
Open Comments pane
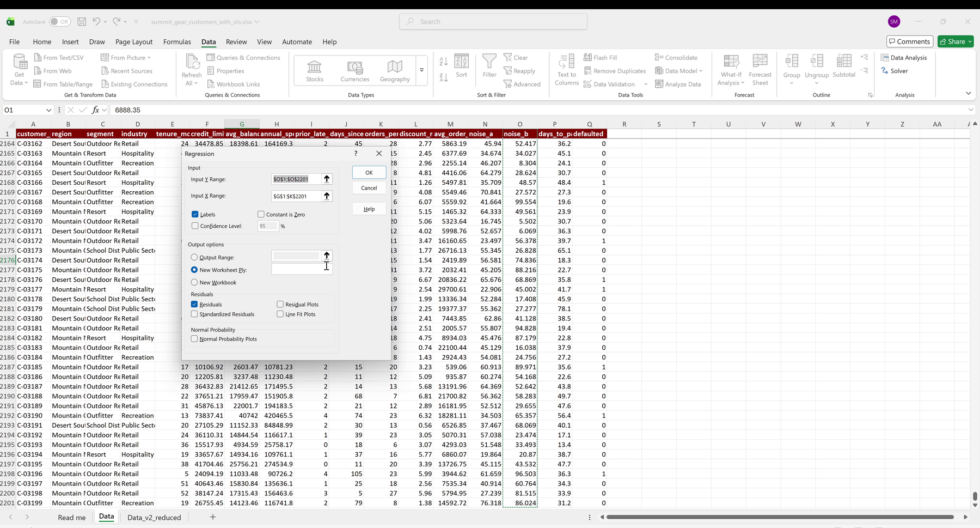[910, 41]
